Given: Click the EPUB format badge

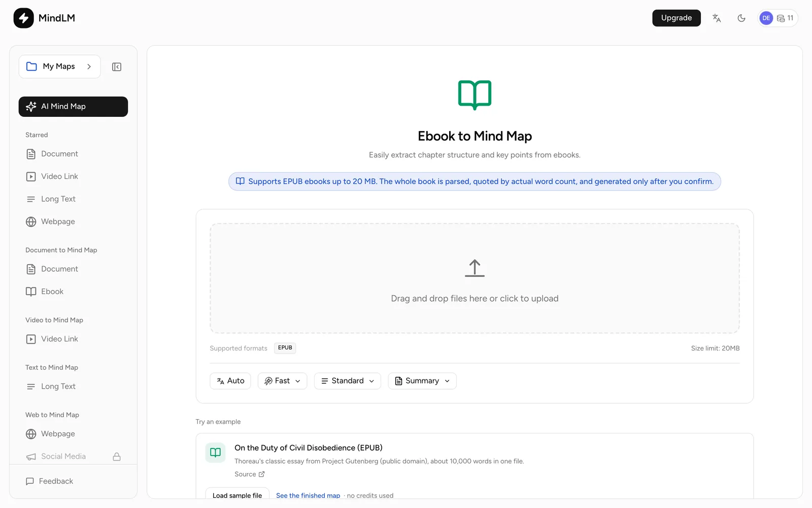Looking at the screenshot, I should (x=285, y=348).
